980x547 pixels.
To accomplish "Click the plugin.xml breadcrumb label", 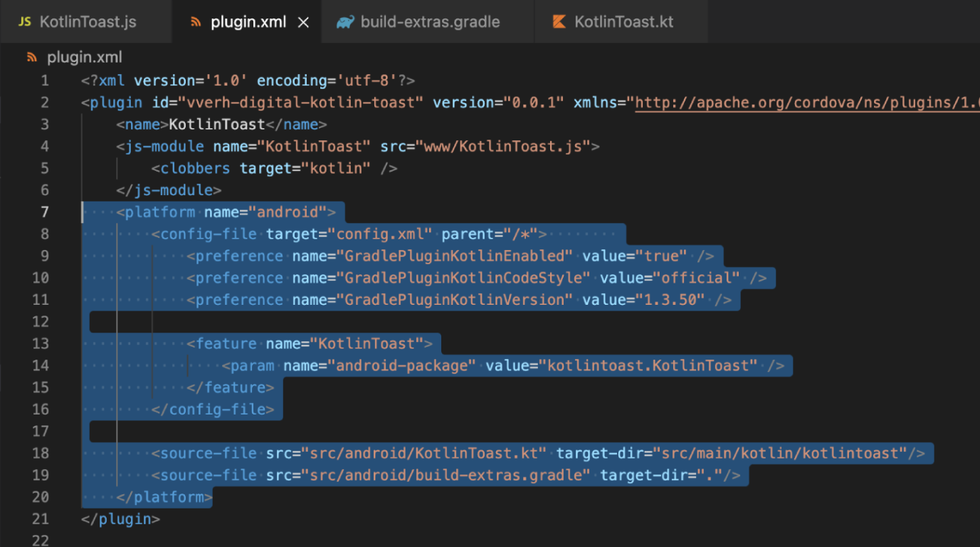I will coord(85,57).
